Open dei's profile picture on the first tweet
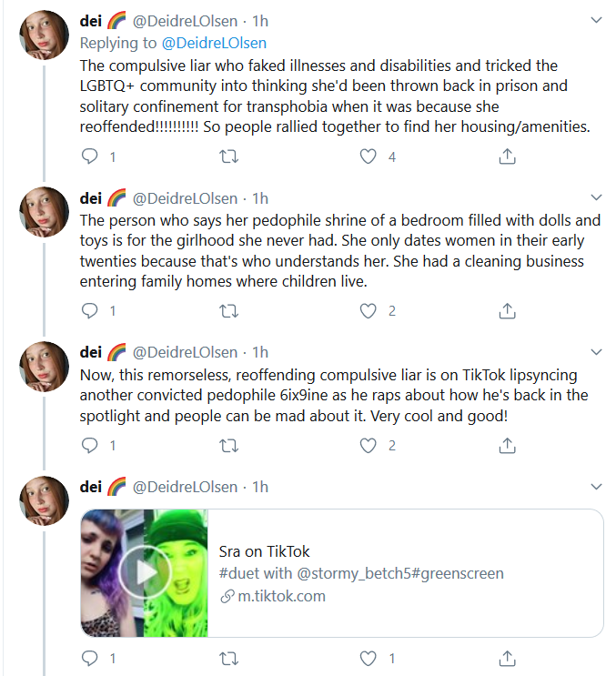The image size is (616, 676). [44, 35]
